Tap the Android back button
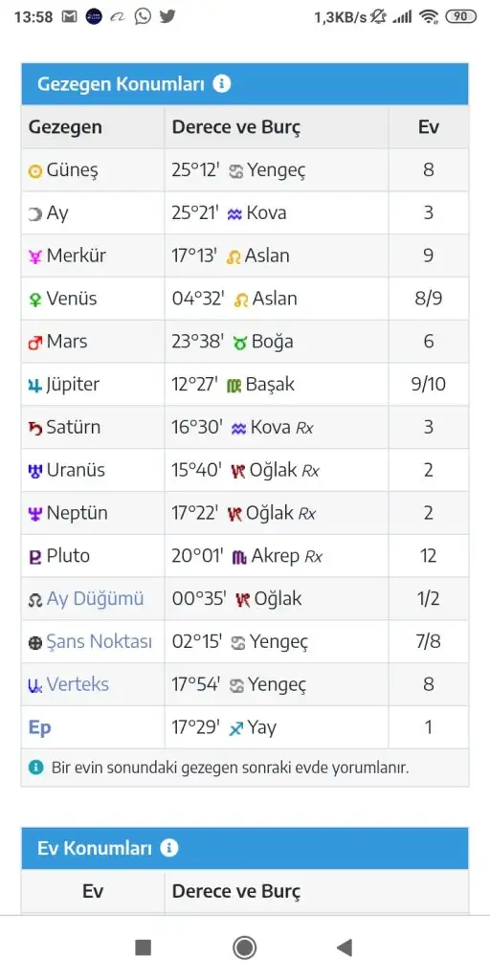The image size is (490, 980). pyautogui.click(x=345, y=947)
